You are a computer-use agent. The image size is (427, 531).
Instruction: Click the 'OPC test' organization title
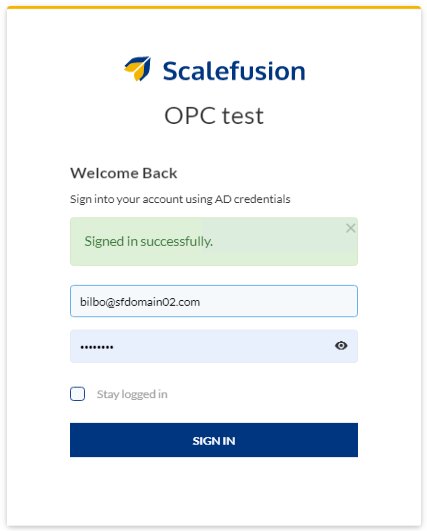(214, 116)
